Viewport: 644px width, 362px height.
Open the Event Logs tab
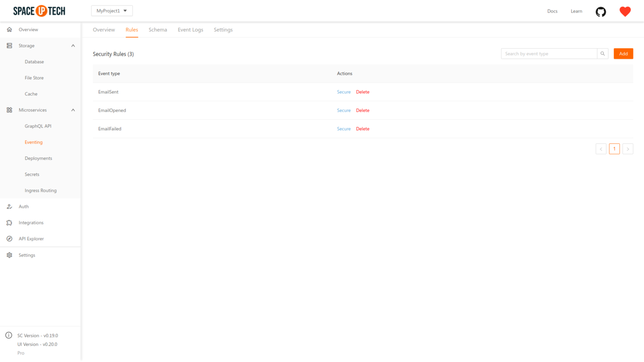[x=191, y=30]
